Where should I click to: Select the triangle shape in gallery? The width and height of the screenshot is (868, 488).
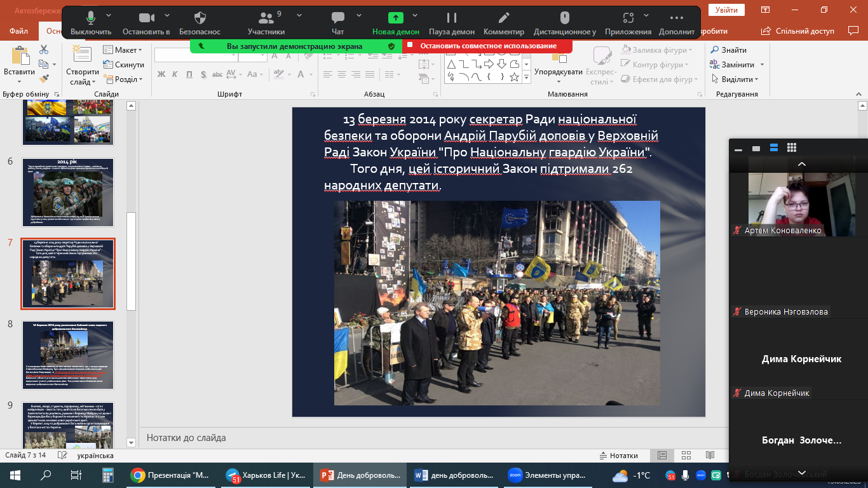click(451, 64)
